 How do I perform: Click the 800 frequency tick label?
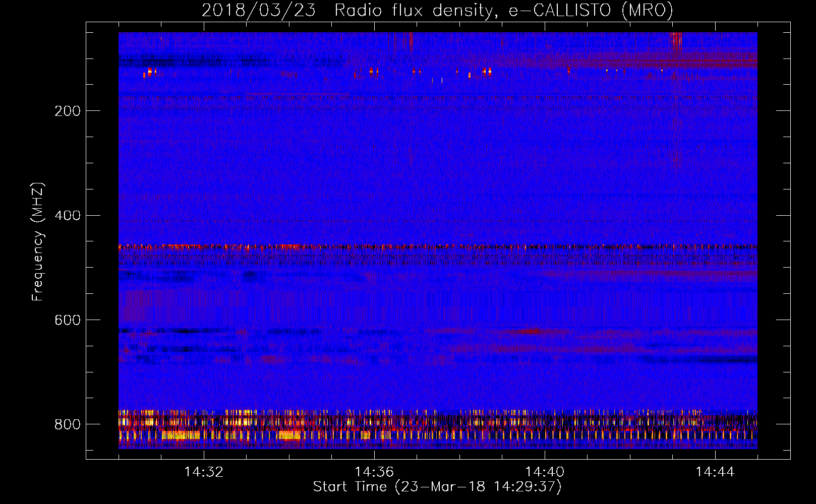68,424
